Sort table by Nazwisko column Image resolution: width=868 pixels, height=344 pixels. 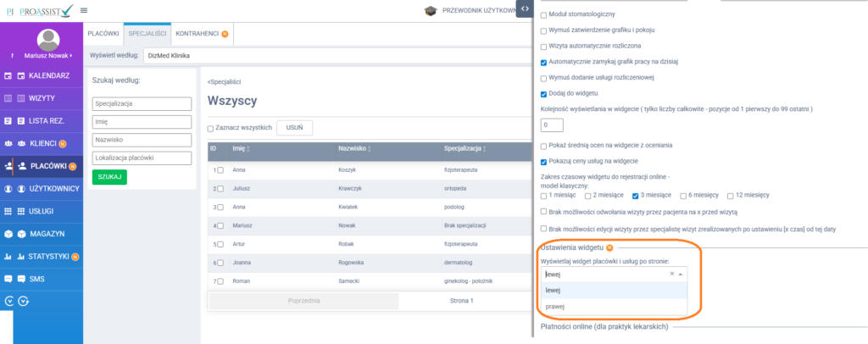coord(357,148)
